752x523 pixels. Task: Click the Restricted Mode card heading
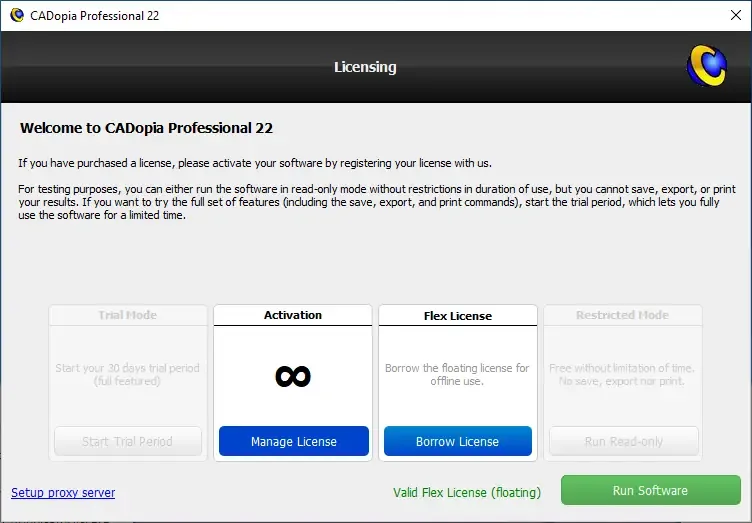(623, 315)
